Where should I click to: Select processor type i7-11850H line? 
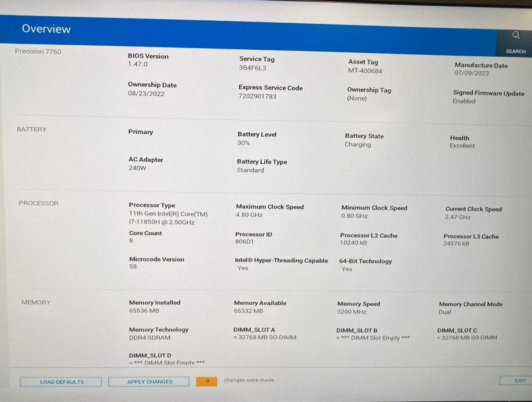[x=162, y=222]
